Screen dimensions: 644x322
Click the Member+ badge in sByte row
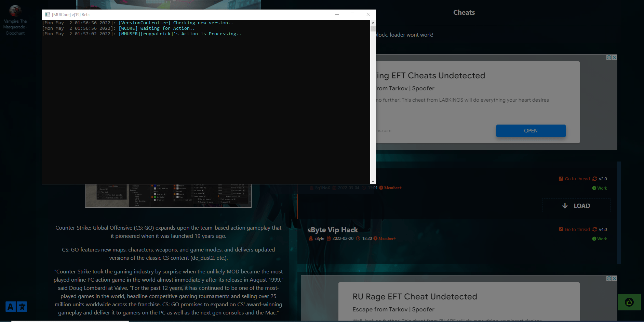click(x=385, y=239)
